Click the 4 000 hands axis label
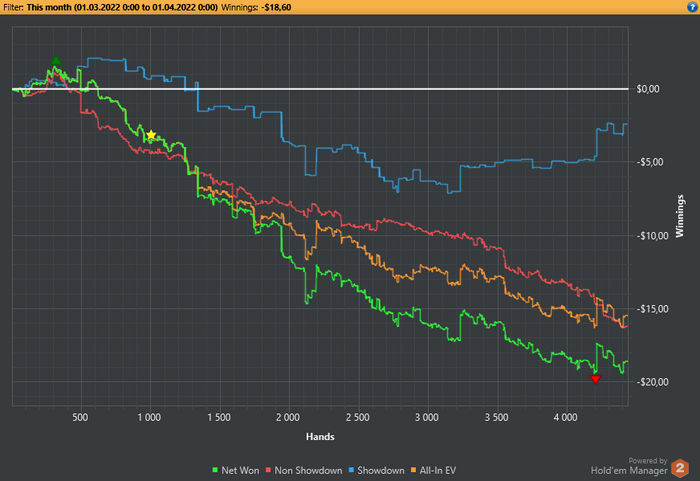 [x=566, y=418]
